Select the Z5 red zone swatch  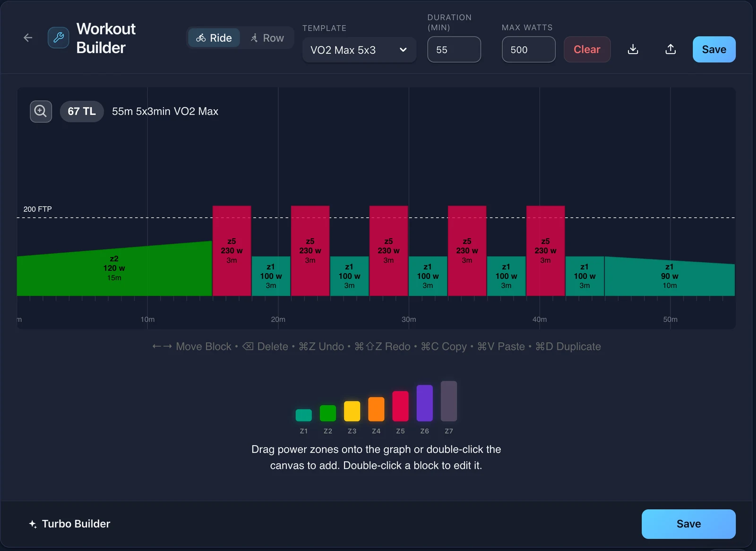400,406
